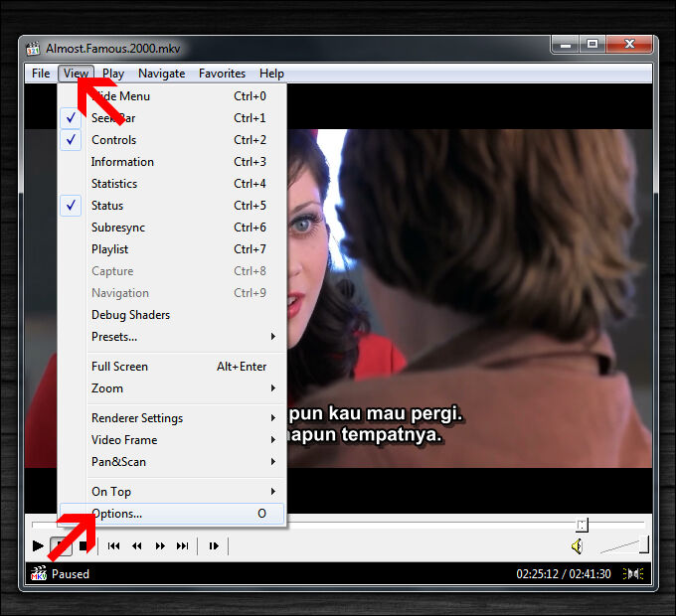
Task: Select Options... in the View menu
Action: click(x=172, y=514)
